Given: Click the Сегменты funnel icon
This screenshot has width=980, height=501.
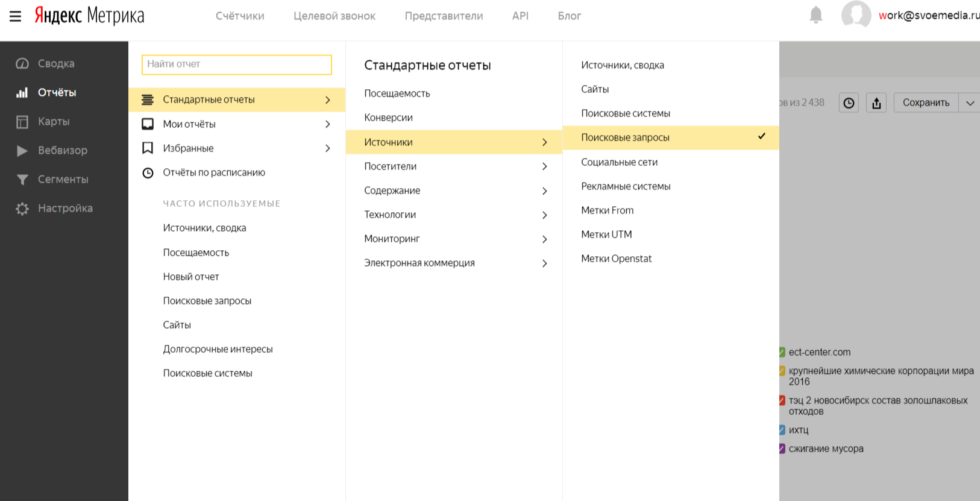Looking at the screenshot, I should coord(22,179).
